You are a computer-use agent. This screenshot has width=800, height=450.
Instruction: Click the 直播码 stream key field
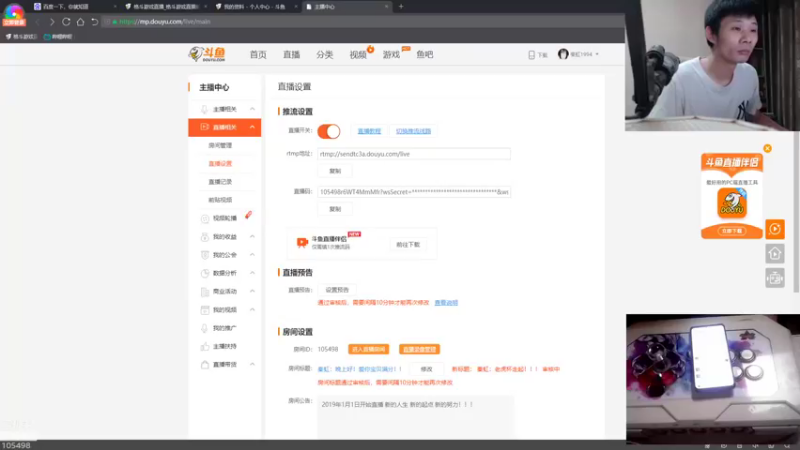click(414, 192)
